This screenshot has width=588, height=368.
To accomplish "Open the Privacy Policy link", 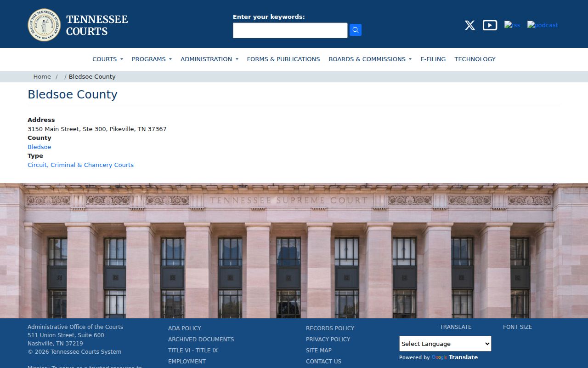I will coord(328,339).
